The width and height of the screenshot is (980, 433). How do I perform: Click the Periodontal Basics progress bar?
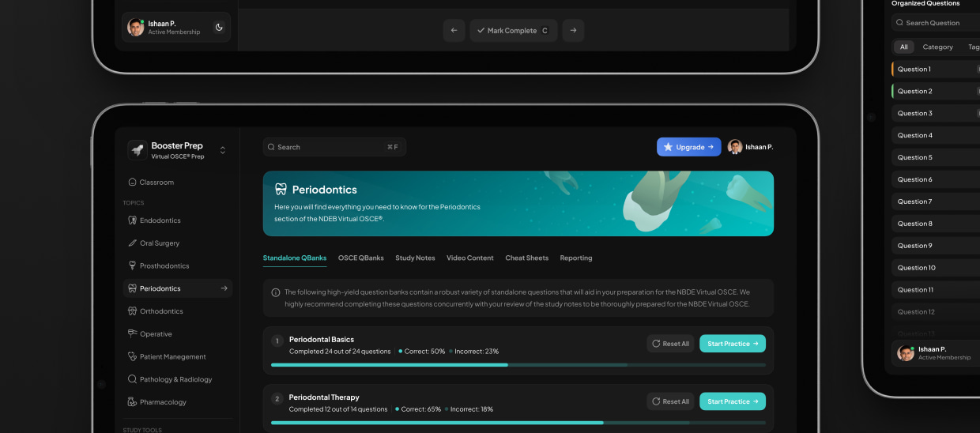pyautogui.click(x=518, y=365)
